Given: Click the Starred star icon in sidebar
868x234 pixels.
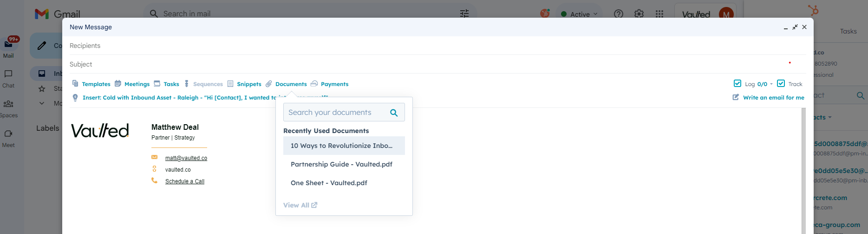Looking at the screenshot, I should point(42,88).
